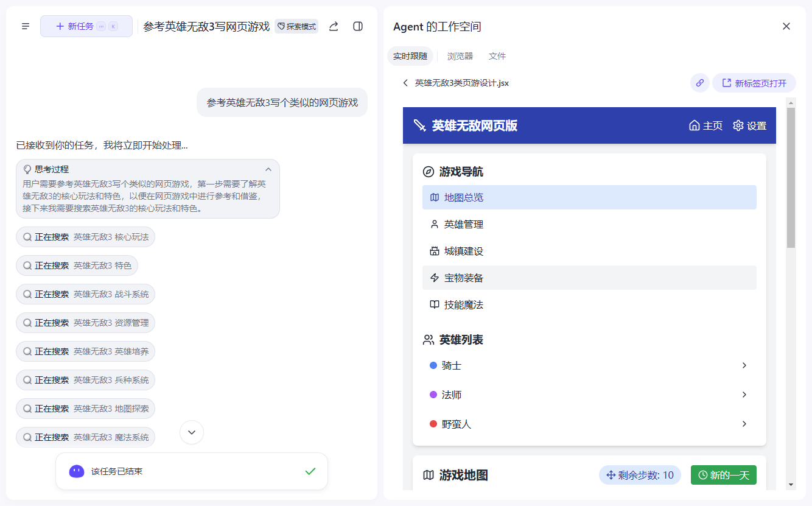The image size is (812, 506).
Task: Toggle the side panel layout icon
Action: (x=358, y=26)
